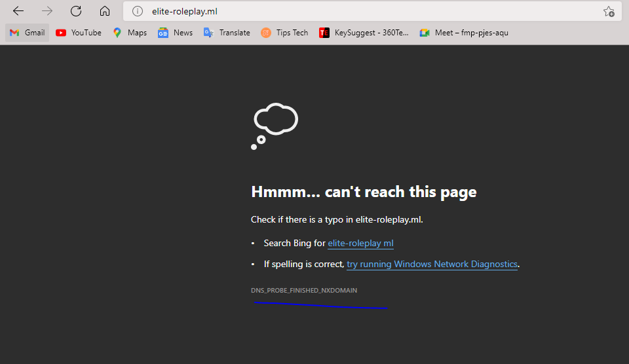Open the YouTube bookmark
The image size is (629, 364).
(x=79, y=33)
